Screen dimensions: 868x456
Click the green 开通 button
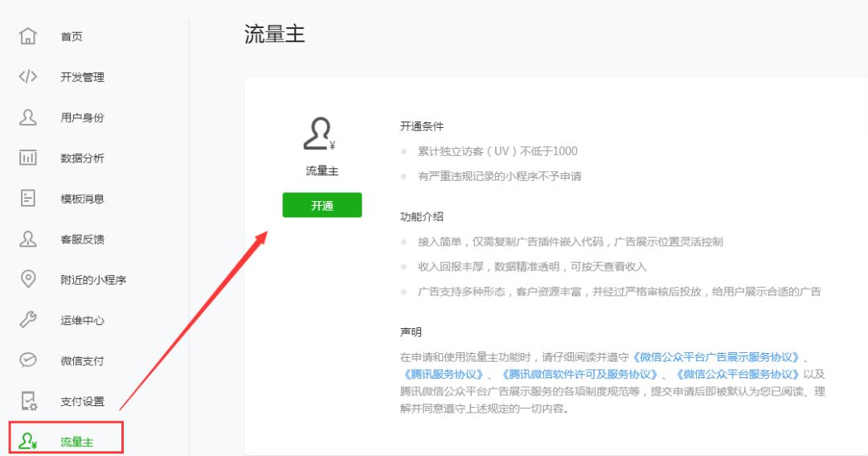point(322,205)
